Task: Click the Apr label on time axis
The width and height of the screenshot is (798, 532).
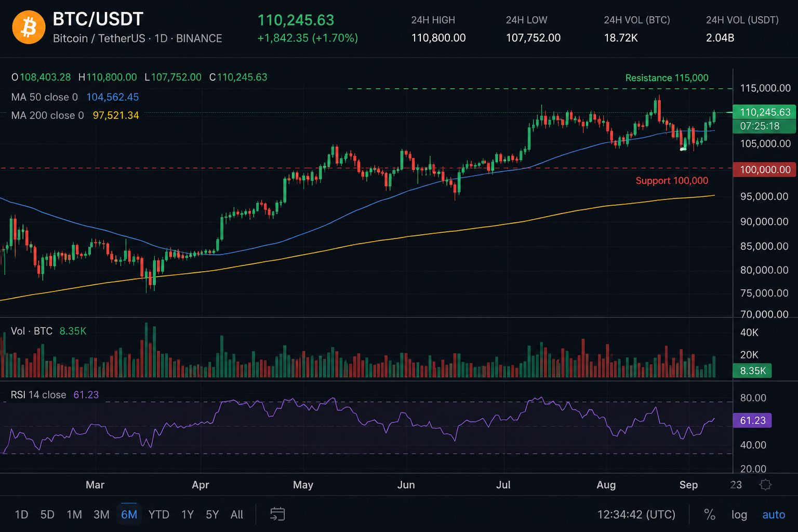Action: point(201,485)
